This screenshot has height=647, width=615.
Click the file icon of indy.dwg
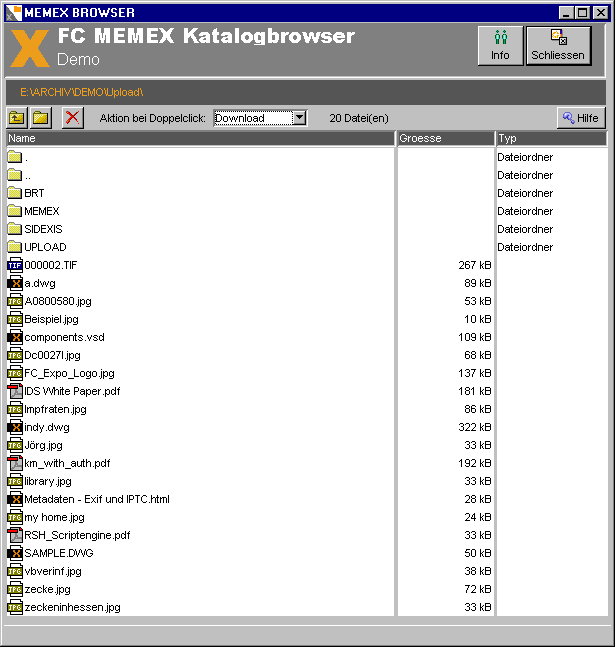(15, 427)
